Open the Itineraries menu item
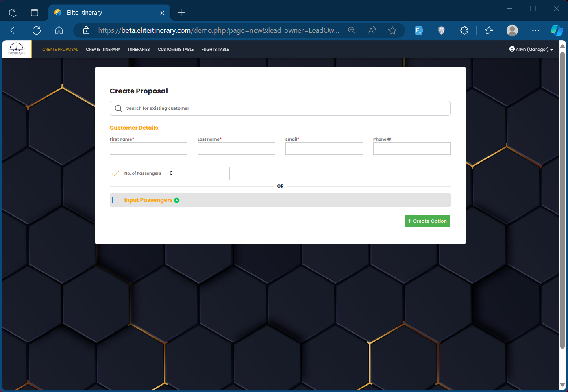The width and height of the screenshot is (568, 392). [139, 50]
